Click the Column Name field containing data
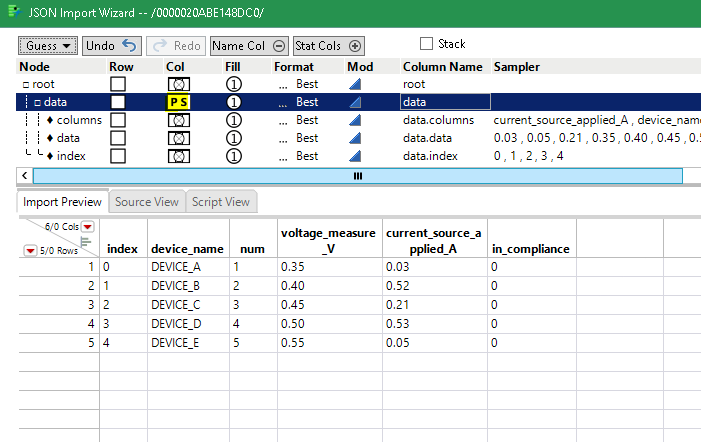Viewport: 701px width, 442px height. [444, 102]
